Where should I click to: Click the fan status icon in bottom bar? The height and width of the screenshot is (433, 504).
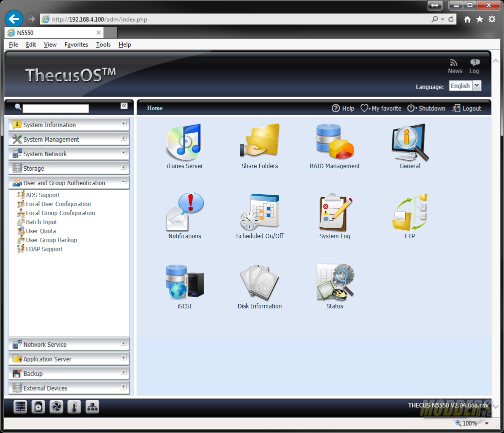56,407
